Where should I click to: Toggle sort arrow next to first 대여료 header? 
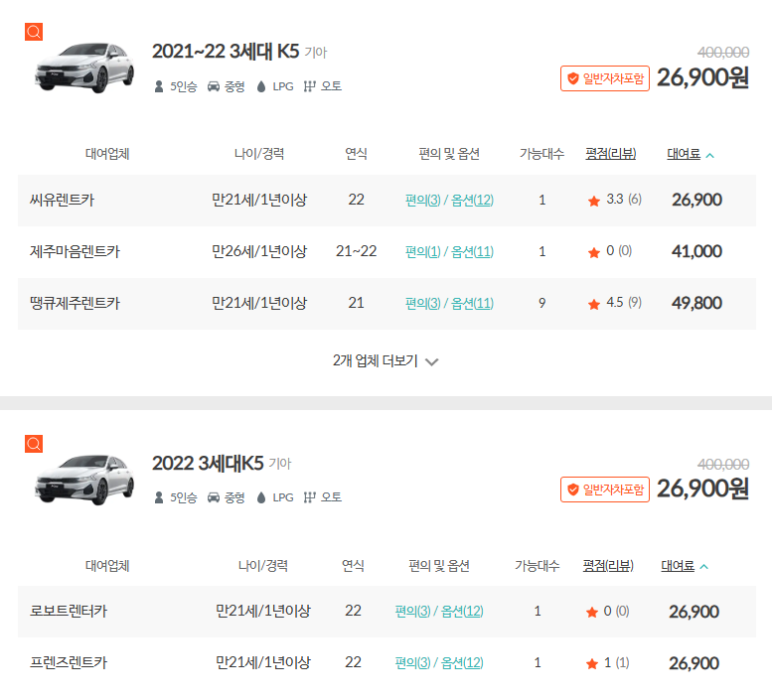pos(709,156)
